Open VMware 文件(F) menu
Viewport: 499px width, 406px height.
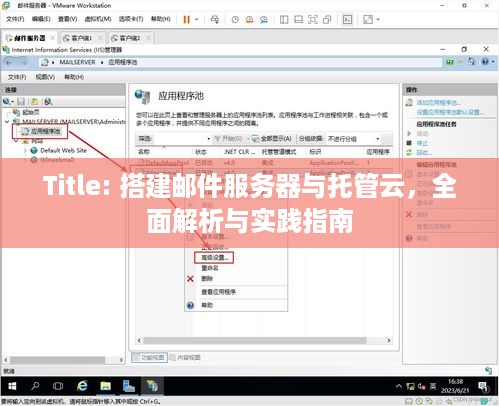[15, 19]
